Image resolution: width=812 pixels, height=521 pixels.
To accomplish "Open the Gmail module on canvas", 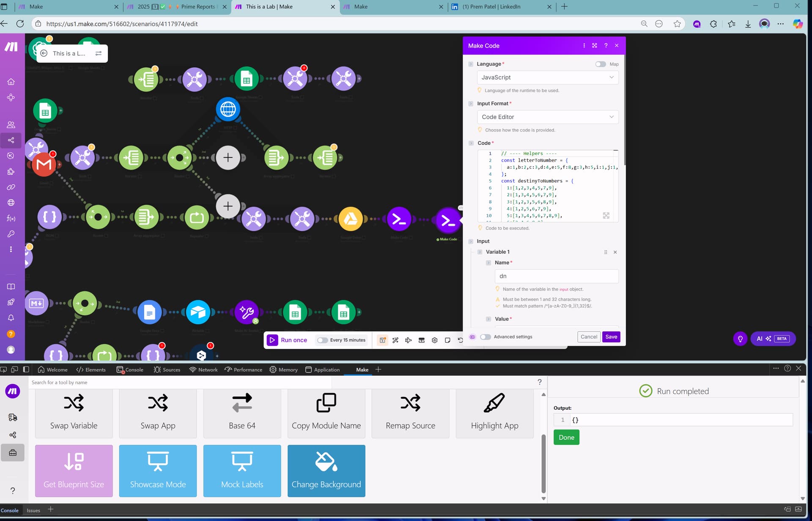I will tap(44, 165).
